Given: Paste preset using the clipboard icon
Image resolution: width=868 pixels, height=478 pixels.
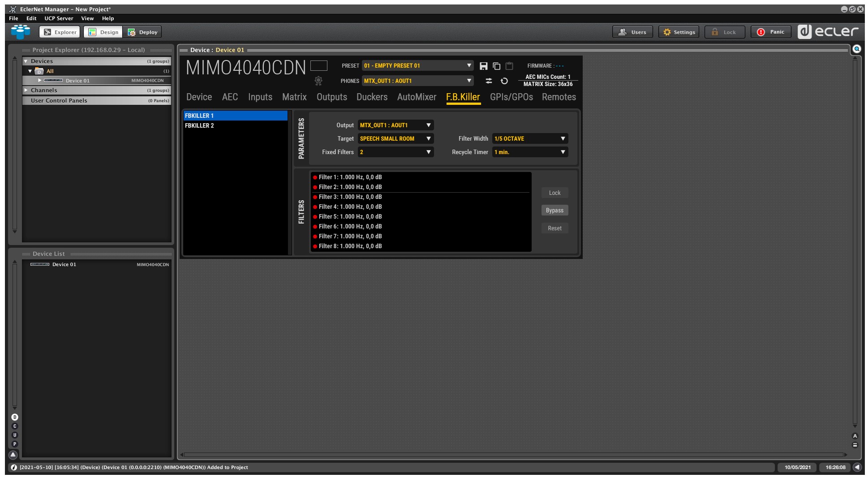Looking at the screenshot, I should tap(509, 66).
